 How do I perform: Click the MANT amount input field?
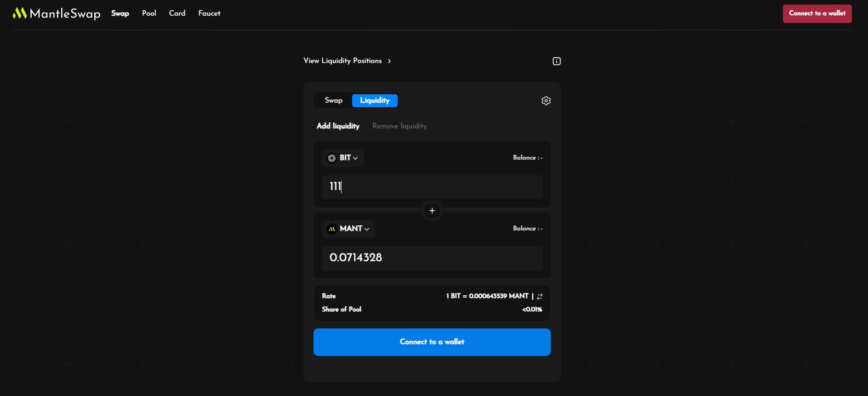pos(432,258)
